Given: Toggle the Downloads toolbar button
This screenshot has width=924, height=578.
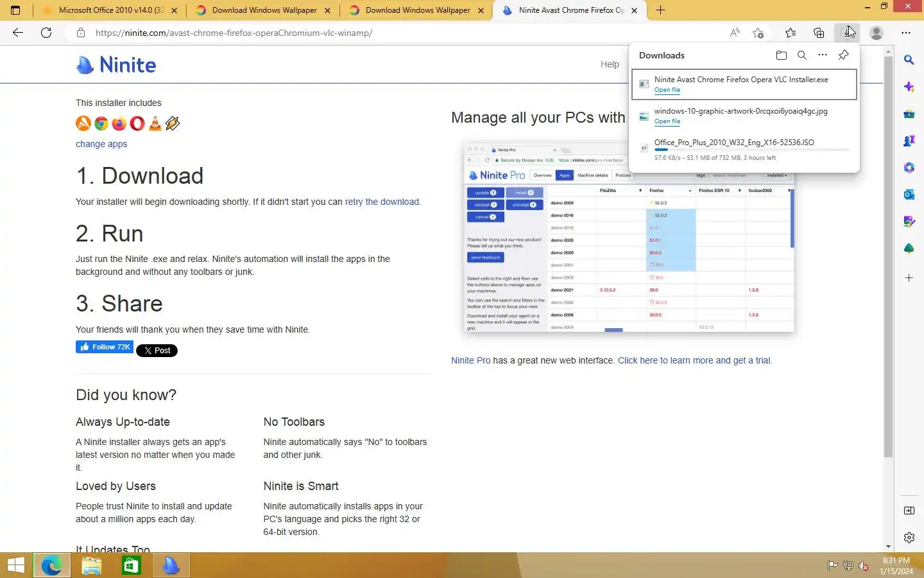Looking at the screenshot, I should [x=848, y=33].
